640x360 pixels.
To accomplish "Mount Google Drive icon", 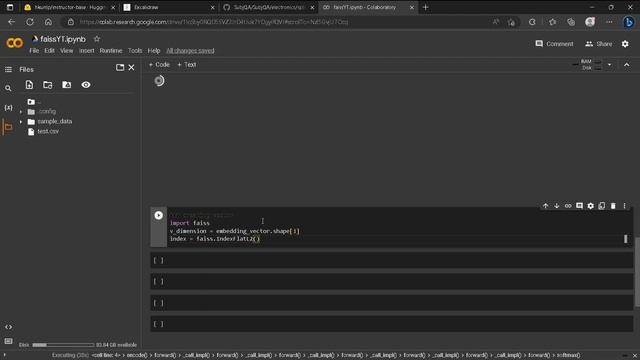I will (67, 84).
